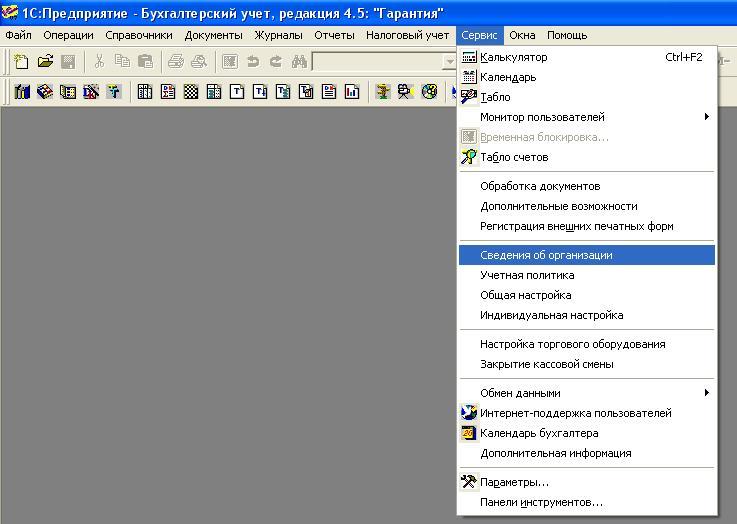Click the blue T typical operations icon

114,91
